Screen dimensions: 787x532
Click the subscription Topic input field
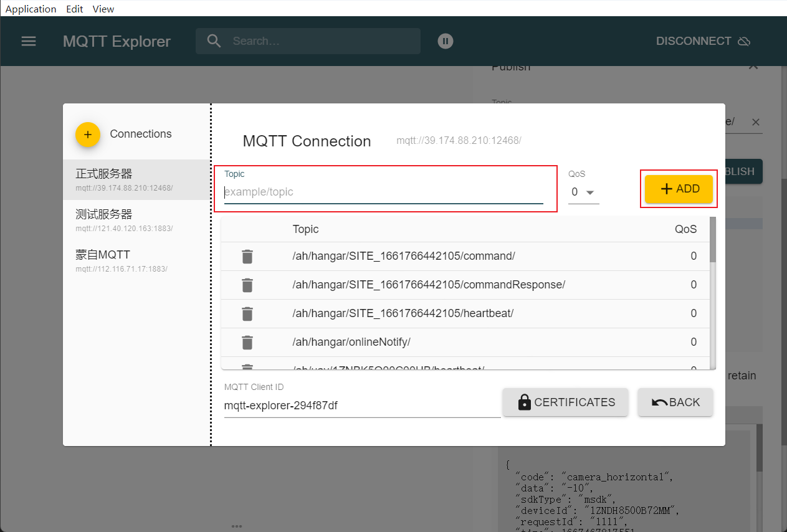tap(383, 192)
